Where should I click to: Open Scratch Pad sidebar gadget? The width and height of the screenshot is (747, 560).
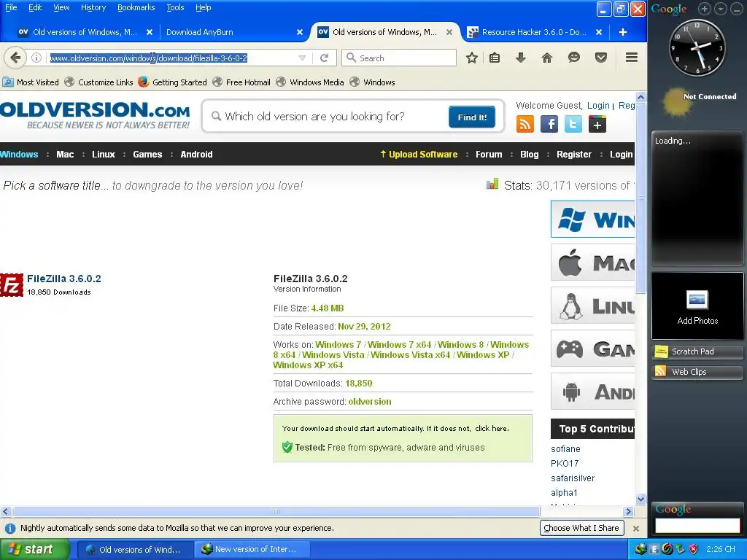[697, 351]
